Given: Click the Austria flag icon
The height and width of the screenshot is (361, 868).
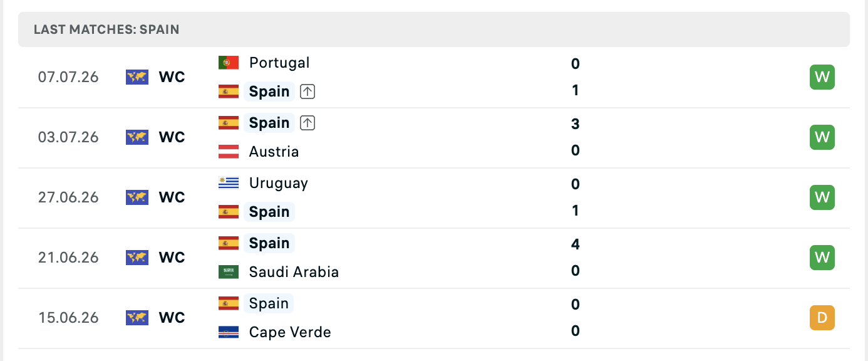Looking at the screenshot, I should point(229,152).
